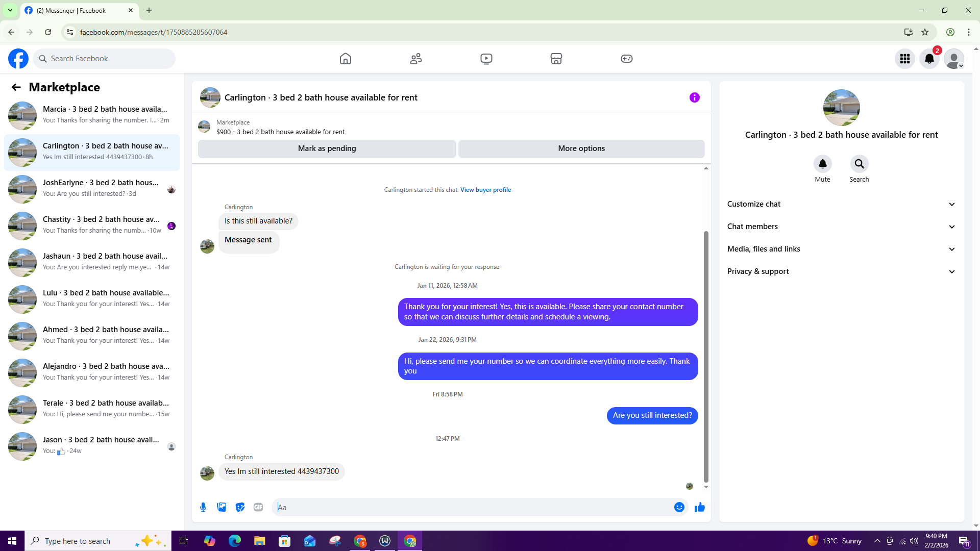Open Chastity conversation

92,226
